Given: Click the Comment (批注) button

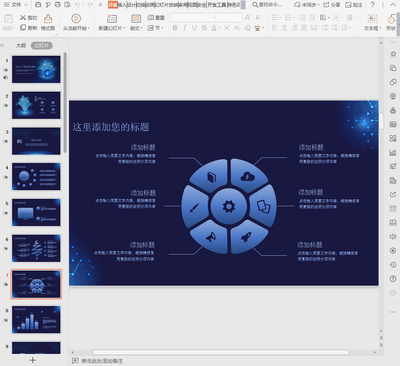Looking at the screenshot, I should 353,5.
